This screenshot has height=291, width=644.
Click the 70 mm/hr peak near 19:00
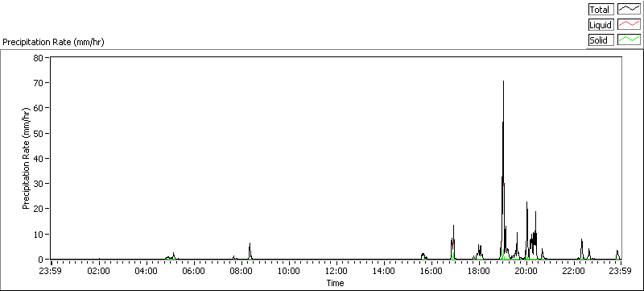[503, 81]
